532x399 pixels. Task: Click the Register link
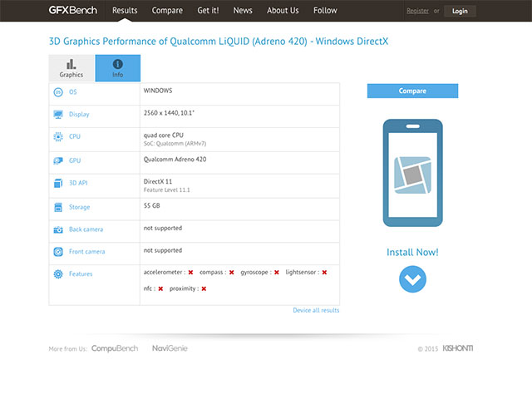(417, 11)
